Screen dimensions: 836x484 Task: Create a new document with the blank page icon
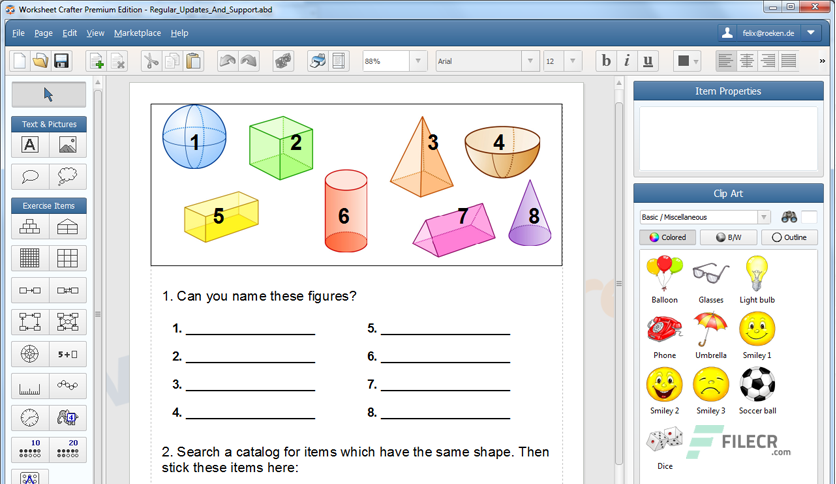(x=20, y=61)
